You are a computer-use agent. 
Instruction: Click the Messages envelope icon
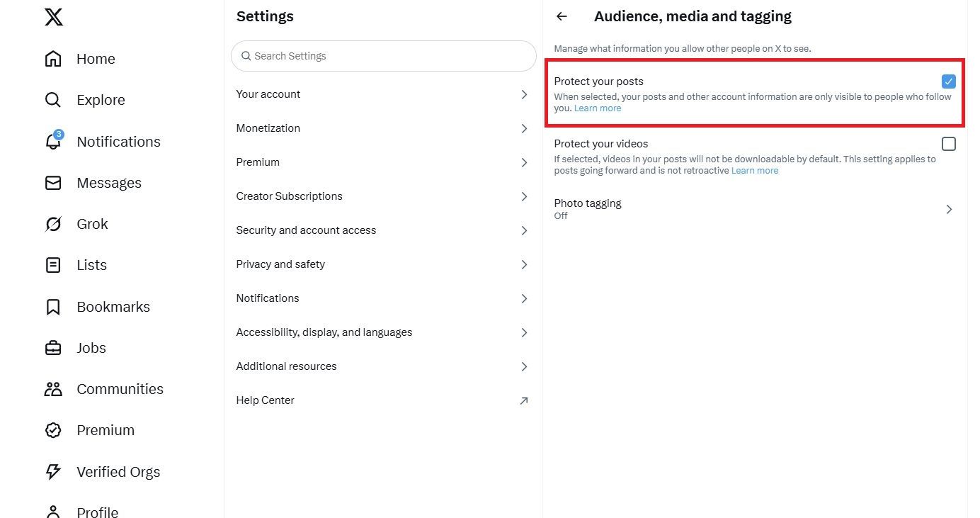coord(53,183)
